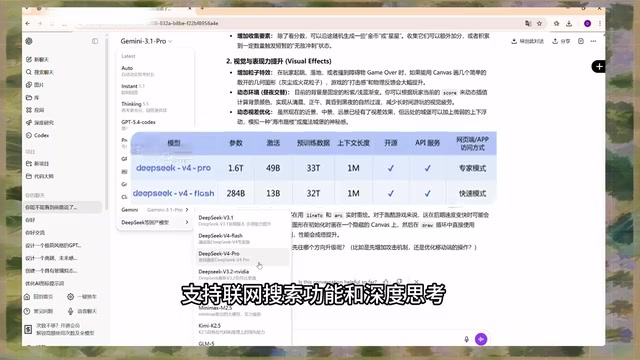Start a new chat from the sidebar
Screen dimensions: 640x360
38,60
